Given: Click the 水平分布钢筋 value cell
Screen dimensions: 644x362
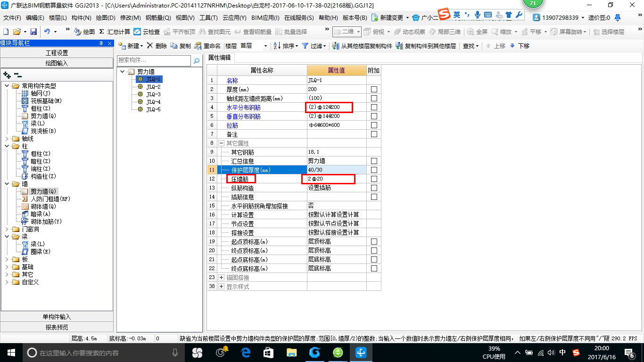Looking at the screenshot, I should (337, 107).
